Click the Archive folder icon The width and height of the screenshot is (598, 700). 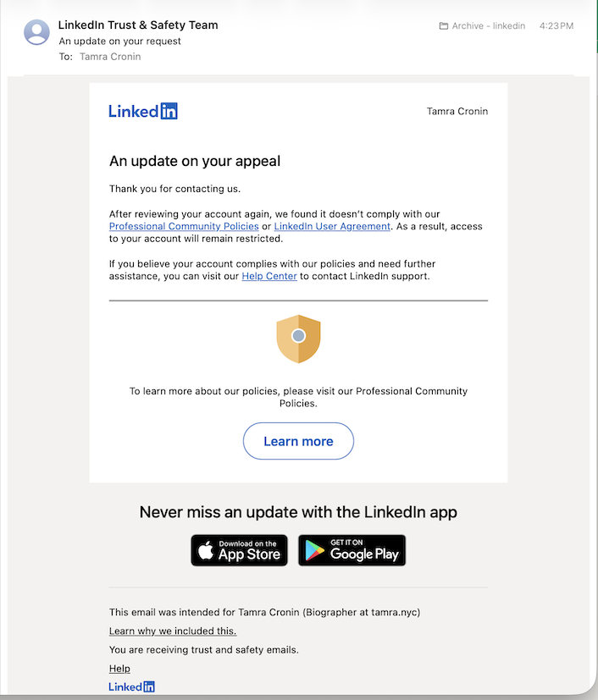click(x=443, y=26)
